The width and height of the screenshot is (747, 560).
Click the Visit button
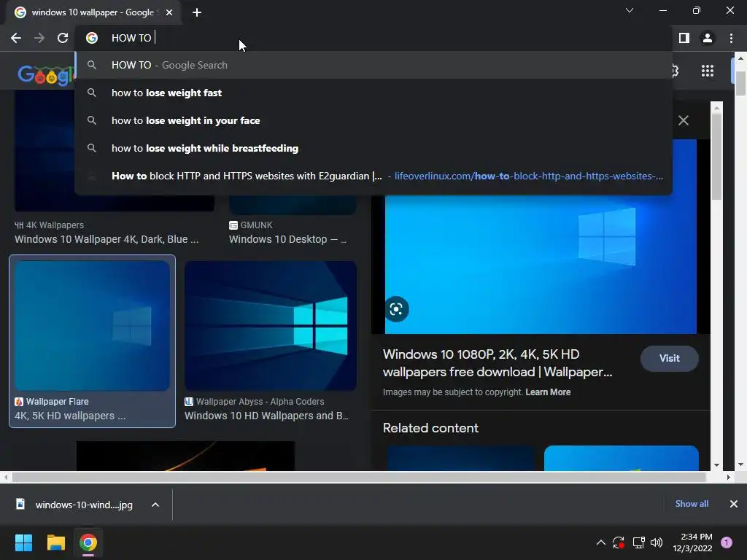click(x=670, y=359)
